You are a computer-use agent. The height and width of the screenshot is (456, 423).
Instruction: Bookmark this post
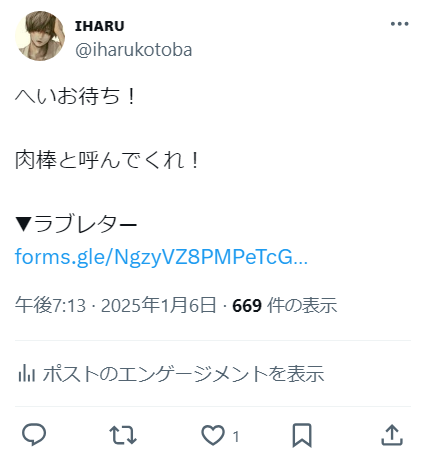tap(302, 435)
